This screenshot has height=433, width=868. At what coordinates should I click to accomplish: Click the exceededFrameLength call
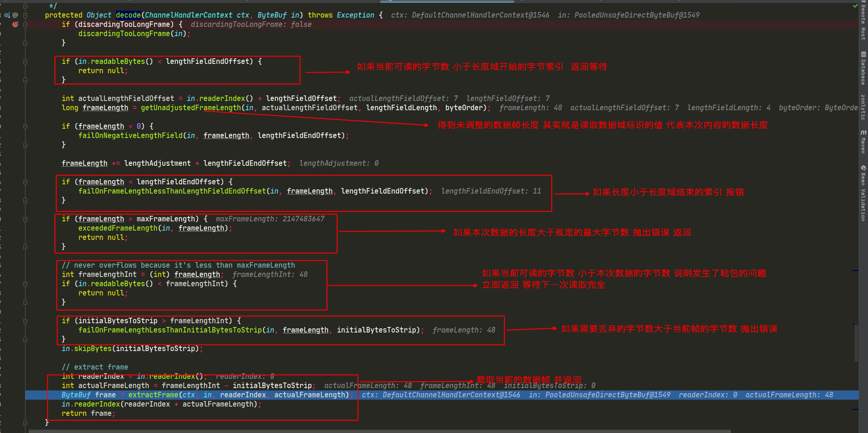pos(118,228)
